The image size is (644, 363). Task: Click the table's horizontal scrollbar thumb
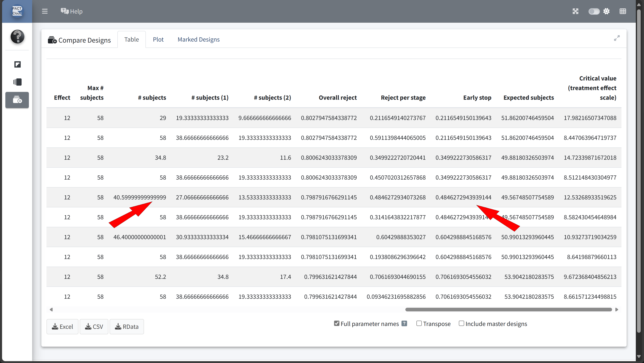(508, 310)
